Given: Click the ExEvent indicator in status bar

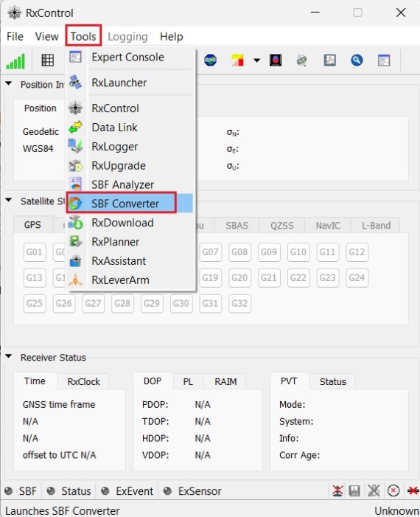Looking at the screenshot, I should 127,491.
